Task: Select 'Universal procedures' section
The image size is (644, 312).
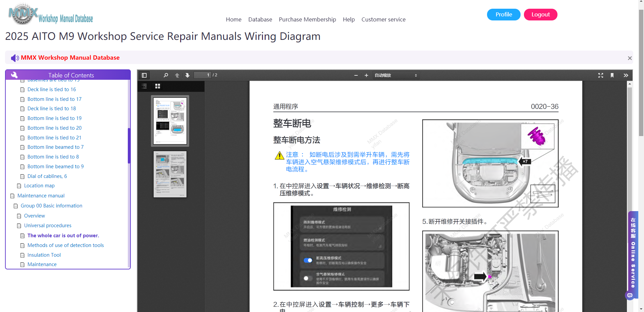Action: (x=48, y=226)
